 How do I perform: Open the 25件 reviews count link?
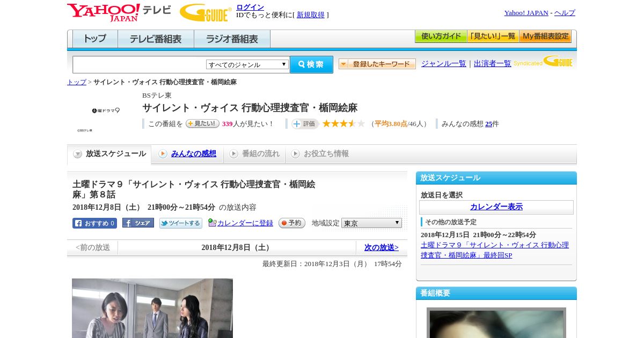[488, 124]
